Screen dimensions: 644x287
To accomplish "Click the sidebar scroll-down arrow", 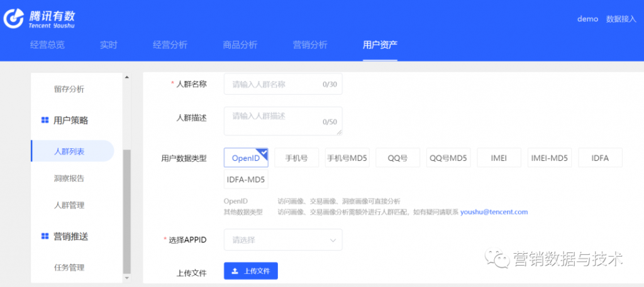I will pyautogui.click(x=127, y=278).
